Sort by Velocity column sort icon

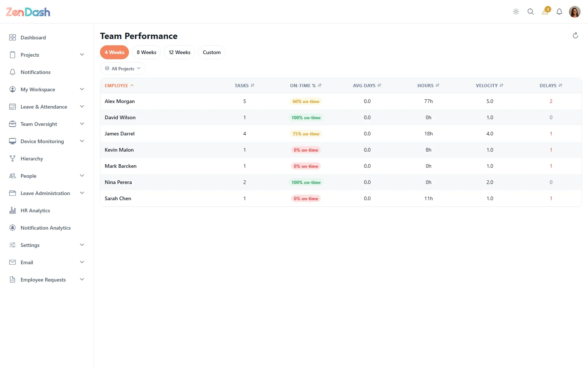pyautogui.click(x=502, y=85)
